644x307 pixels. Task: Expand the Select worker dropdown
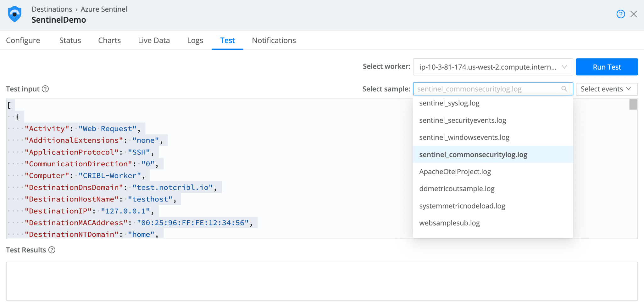tap(493, 67)
